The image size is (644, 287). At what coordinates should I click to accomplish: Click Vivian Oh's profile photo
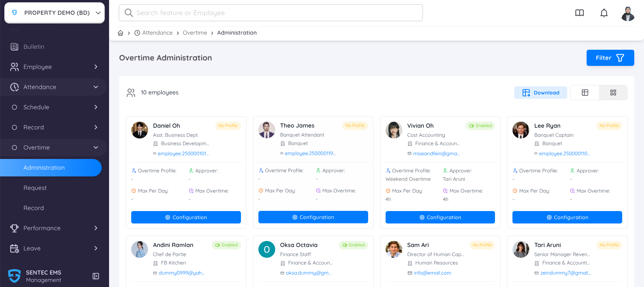(x=394, y=130)
